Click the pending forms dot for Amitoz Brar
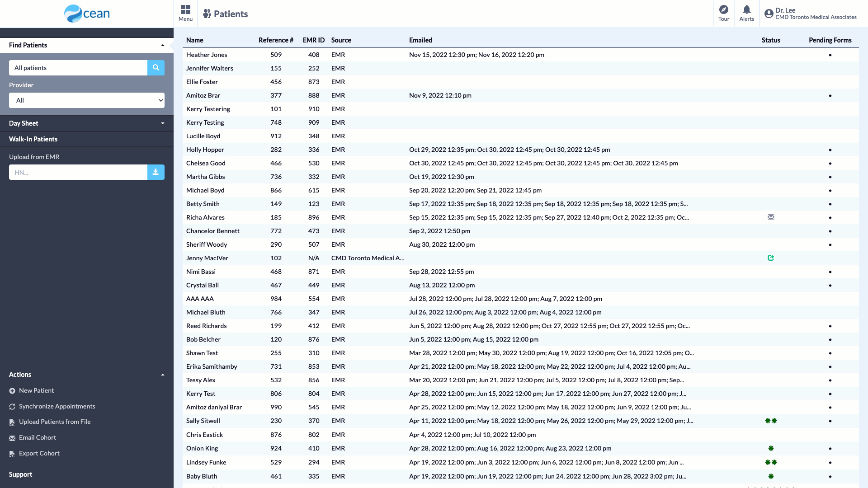This screenshot has height=488, width=868. pos(830,95)
